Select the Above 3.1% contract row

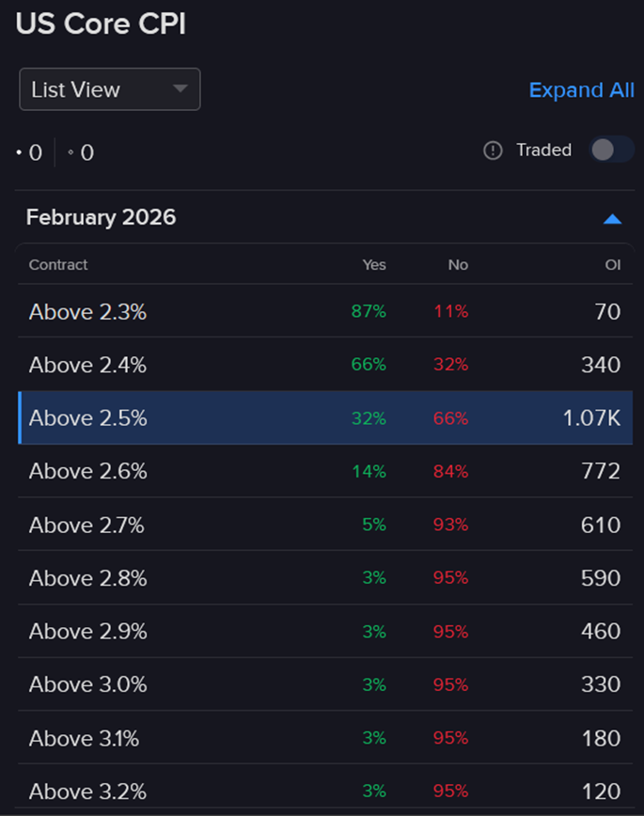click(84, 738)
